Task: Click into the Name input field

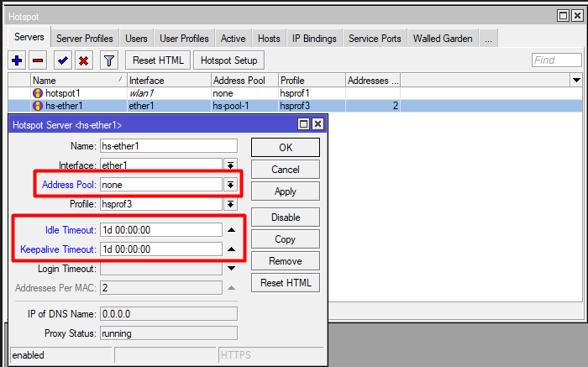Action: [x=168, y=147]
